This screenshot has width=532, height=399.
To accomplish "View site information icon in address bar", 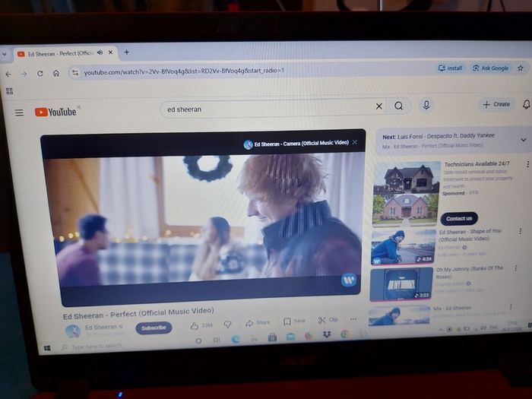I will 75,73.
